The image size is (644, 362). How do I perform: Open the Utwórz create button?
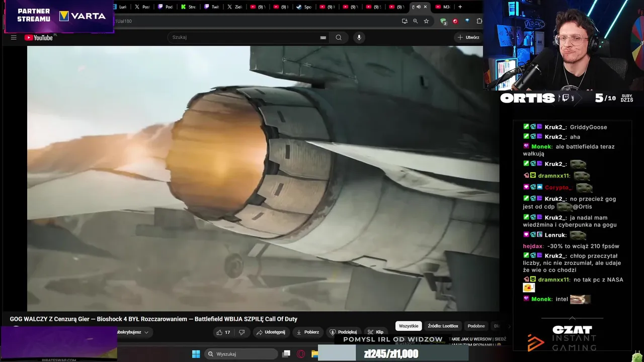(468, 37)
